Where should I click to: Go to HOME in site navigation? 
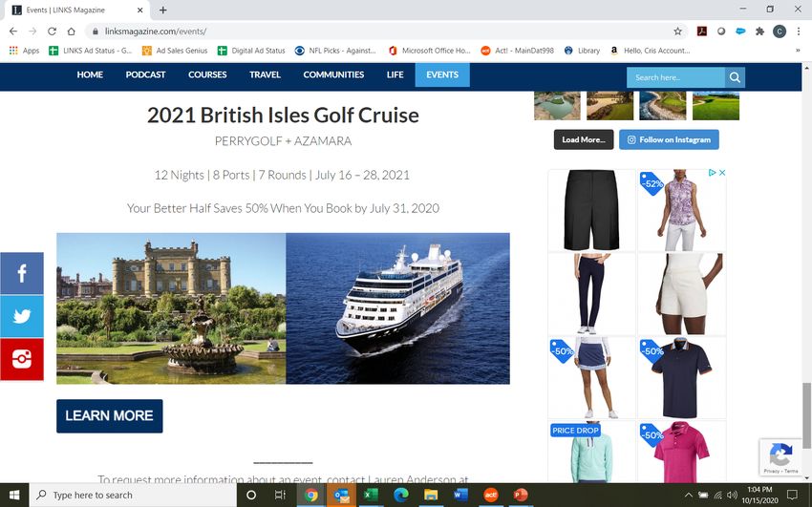click(90, 74)
